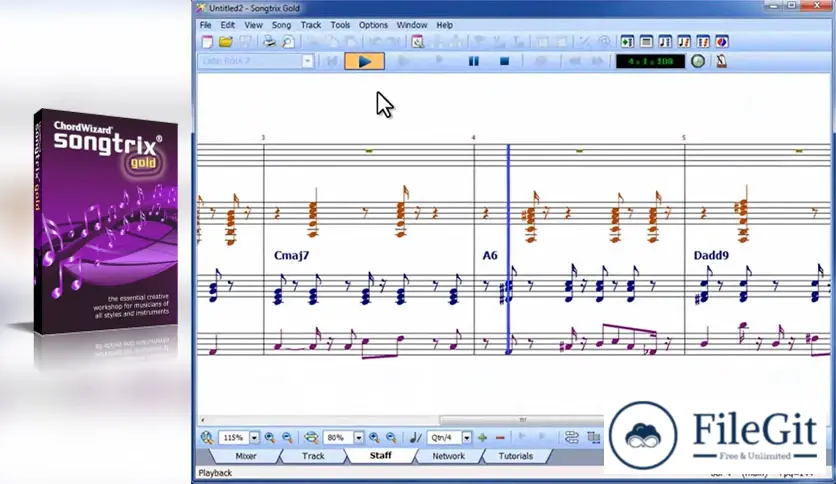The image size is (836, 484).
Task: Click the A6 chord symbol
Action: (490, 256)
